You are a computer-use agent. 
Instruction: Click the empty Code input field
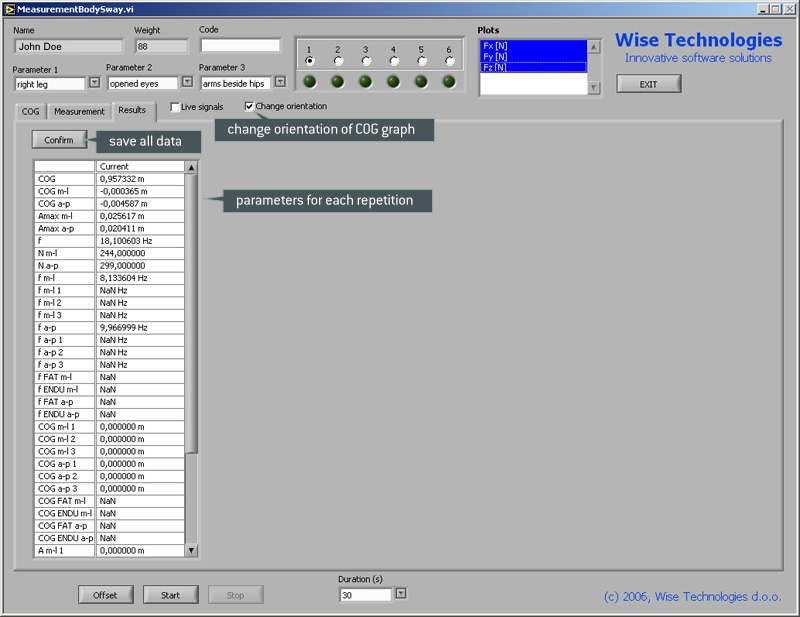coord(240,45)
